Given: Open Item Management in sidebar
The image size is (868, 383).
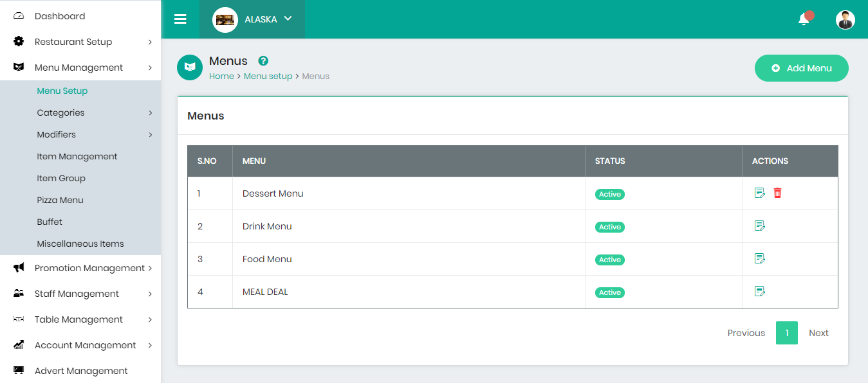Looking at the screenshot, I should point(77,156).
